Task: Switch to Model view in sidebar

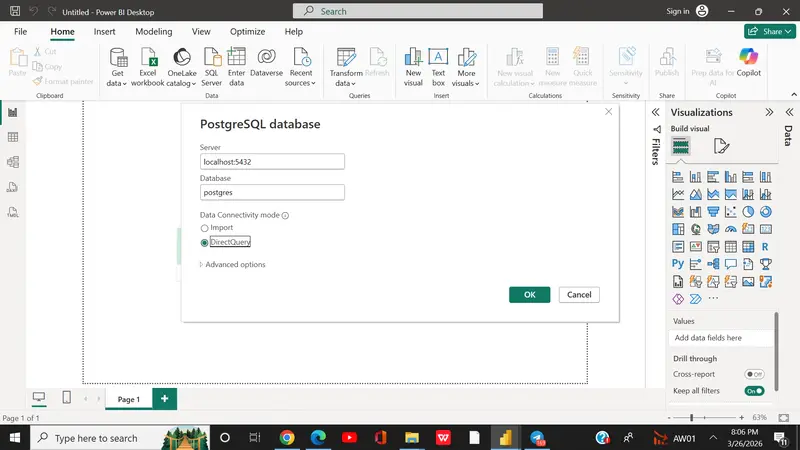Action: click(13, 162)
